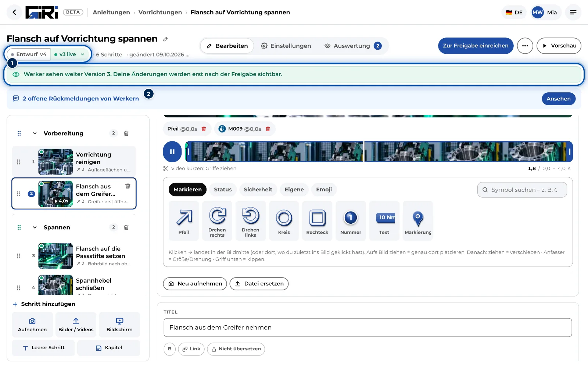Click the Vorschau preview button

point(559,46)
